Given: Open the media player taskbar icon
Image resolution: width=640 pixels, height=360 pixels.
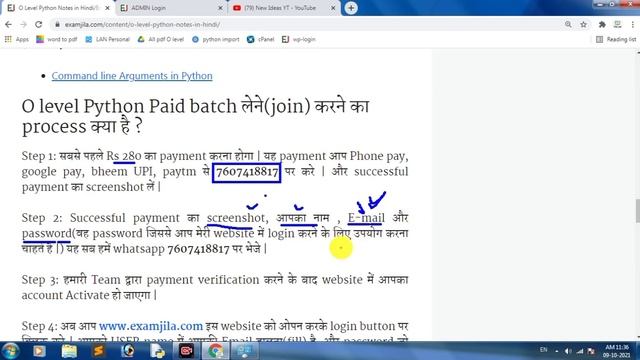Looking at the screenshot, I should (x=39, y=351).
